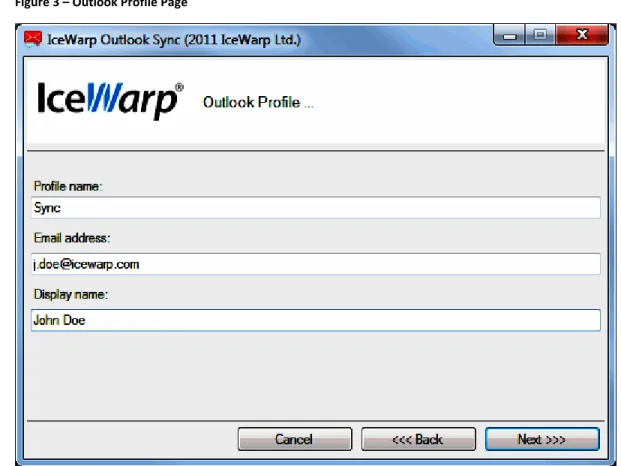Image resolution: width=621 pixels, height=466 pixels.
Task: Click the 'Email address:' label
Action: point(72,238)
